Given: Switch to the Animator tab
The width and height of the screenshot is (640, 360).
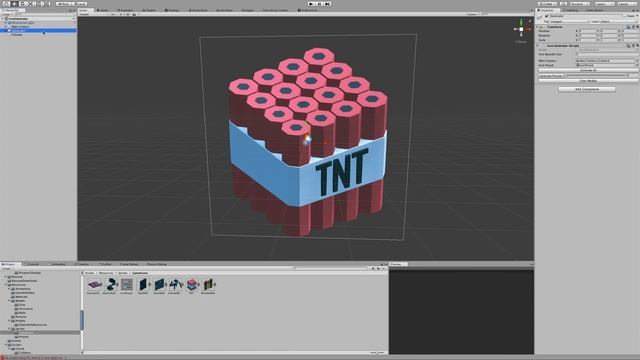Looking at the screenshot, I should click(125, 10).
